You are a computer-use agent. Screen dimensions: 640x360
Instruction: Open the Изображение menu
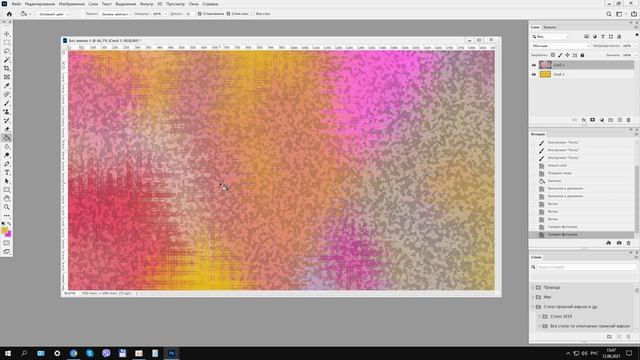[72, 4]
